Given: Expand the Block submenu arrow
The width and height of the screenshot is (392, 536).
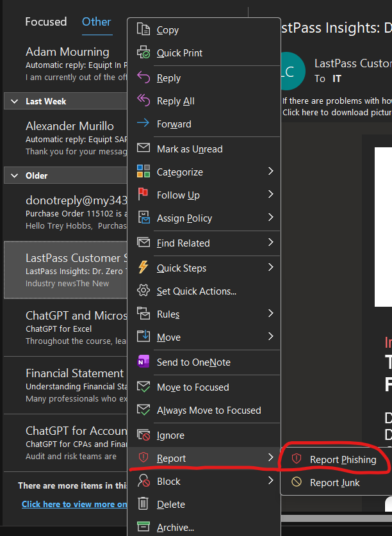Looking at the screenshot, I should pyautogui.click(x=270, y=480).
